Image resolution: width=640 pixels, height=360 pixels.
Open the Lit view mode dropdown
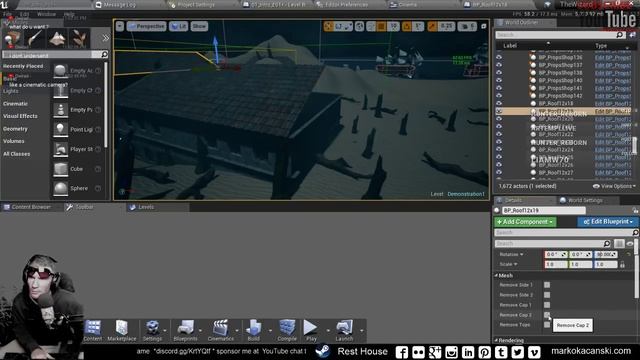pos(178,27)
